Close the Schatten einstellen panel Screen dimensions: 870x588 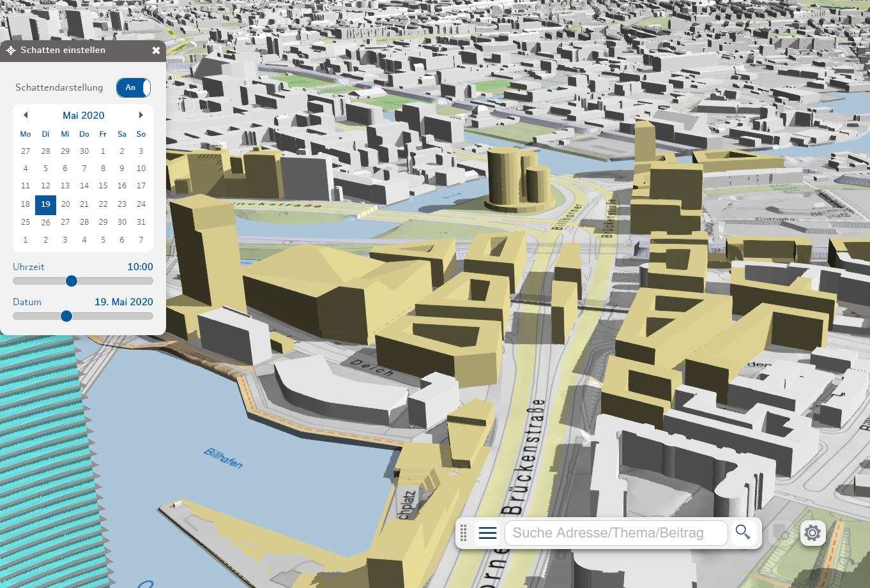156,50
